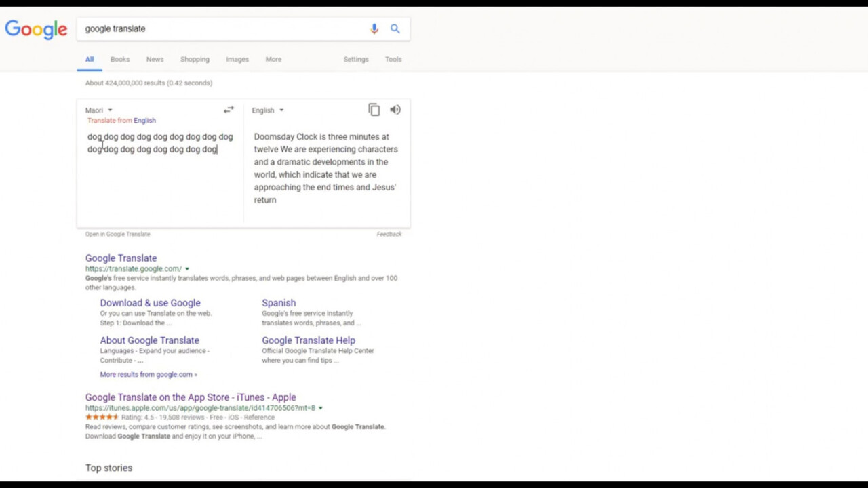Open the English target language dropdown

pyautogui.click(x=267, y=110)
